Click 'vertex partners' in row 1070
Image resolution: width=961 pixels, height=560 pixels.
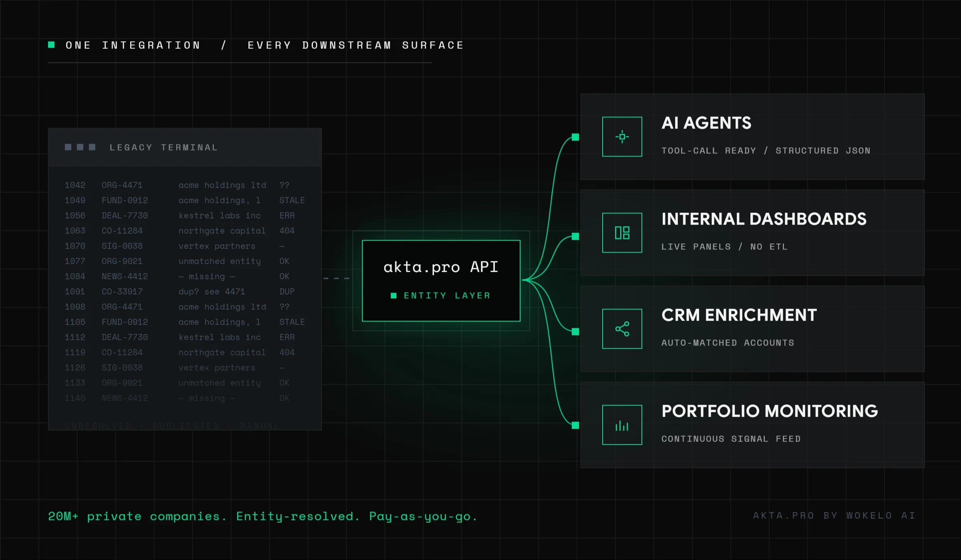coord(217,246)
